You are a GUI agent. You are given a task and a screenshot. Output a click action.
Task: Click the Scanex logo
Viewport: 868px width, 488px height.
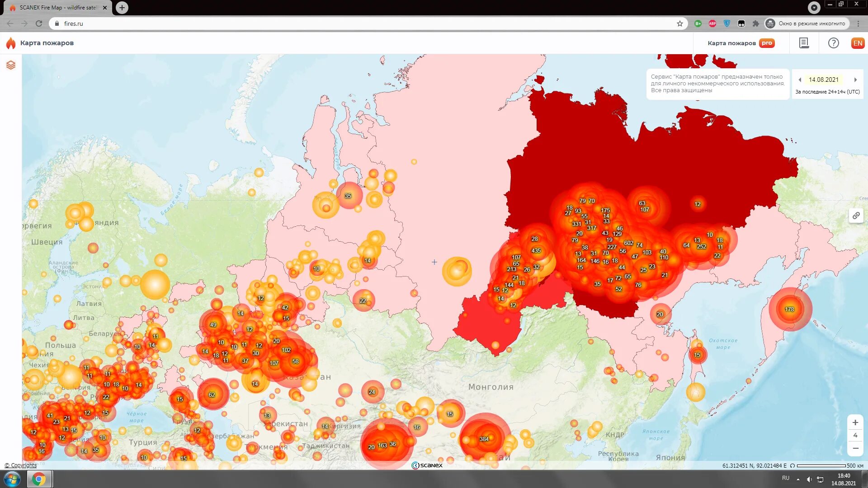[427, 465]
